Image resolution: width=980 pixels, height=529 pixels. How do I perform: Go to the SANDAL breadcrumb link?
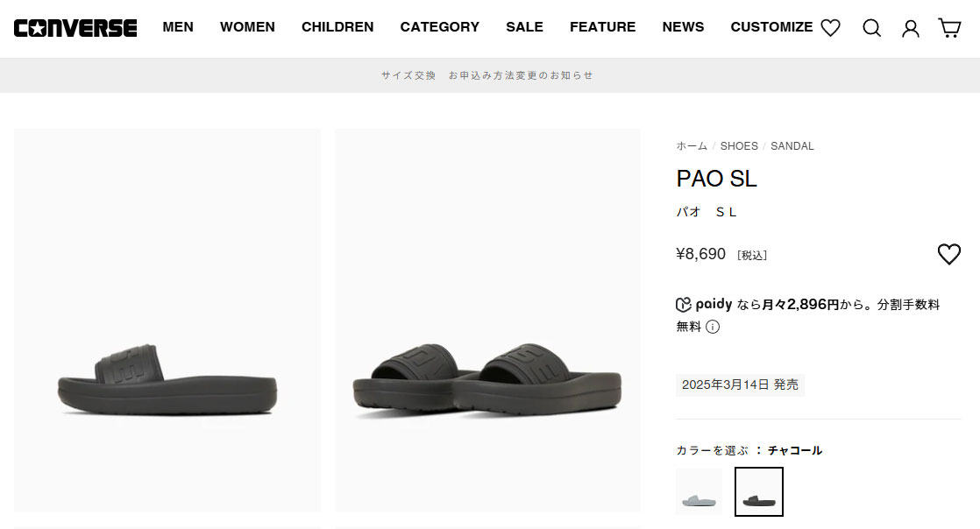(x=792, y=145)
